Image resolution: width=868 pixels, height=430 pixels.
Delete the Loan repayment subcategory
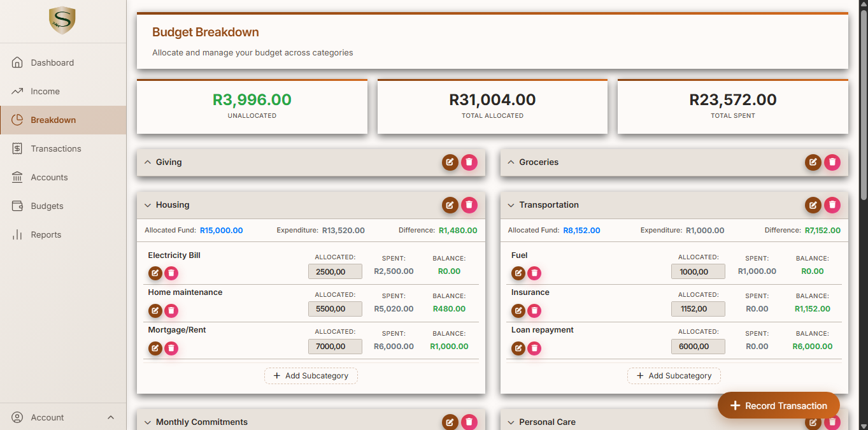534,348
